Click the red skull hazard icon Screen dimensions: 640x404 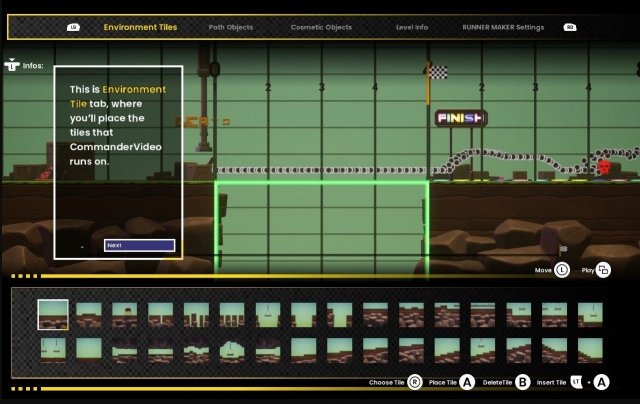pos(603,166)
